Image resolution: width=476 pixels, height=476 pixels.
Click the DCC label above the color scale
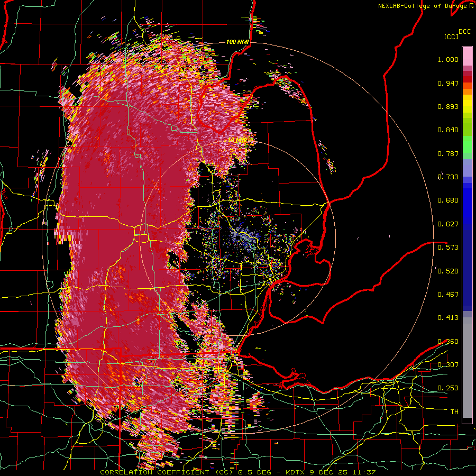click(465, 32)
